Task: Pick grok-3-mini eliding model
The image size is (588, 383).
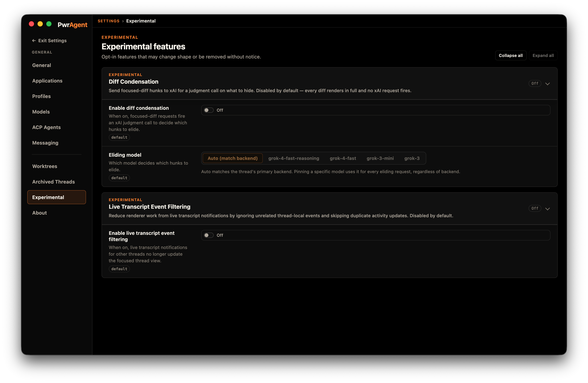Action: click(x=380, y=158)
